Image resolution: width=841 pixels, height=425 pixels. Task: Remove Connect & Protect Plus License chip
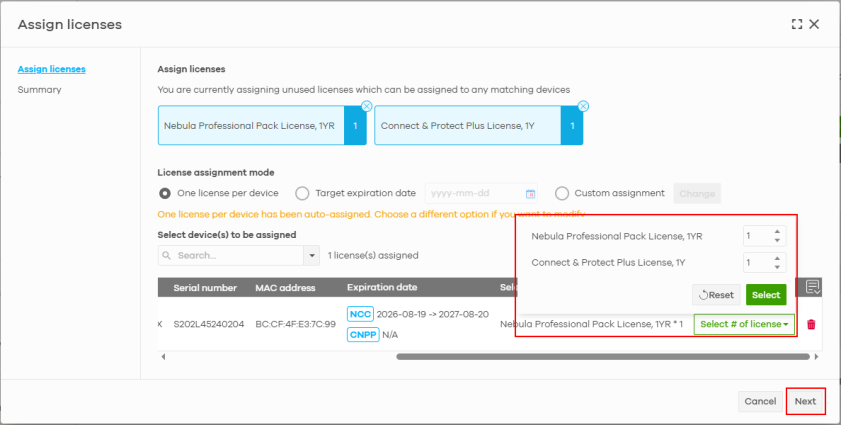pyautogui.click(x=584, y=106)
